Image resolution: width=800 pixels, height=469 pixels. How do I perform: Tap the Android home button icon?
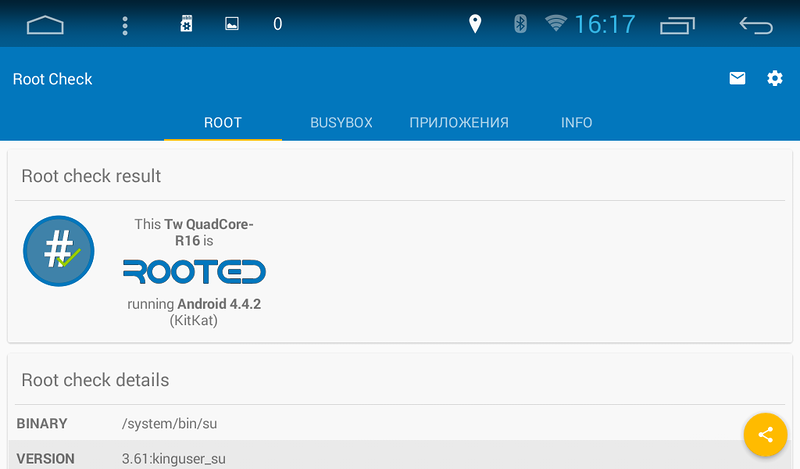coord(45,24)
